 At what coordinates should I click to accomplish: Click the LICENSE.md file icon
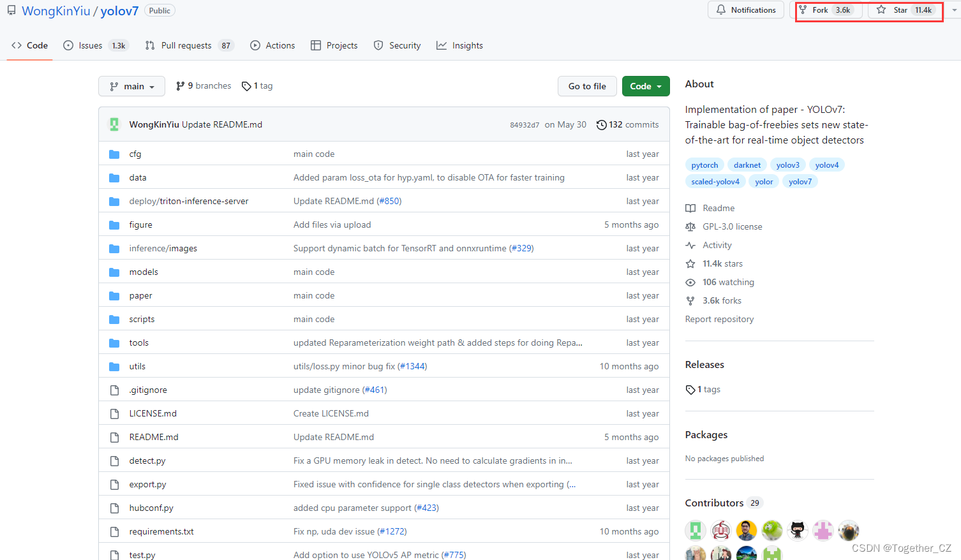[114, 413]
